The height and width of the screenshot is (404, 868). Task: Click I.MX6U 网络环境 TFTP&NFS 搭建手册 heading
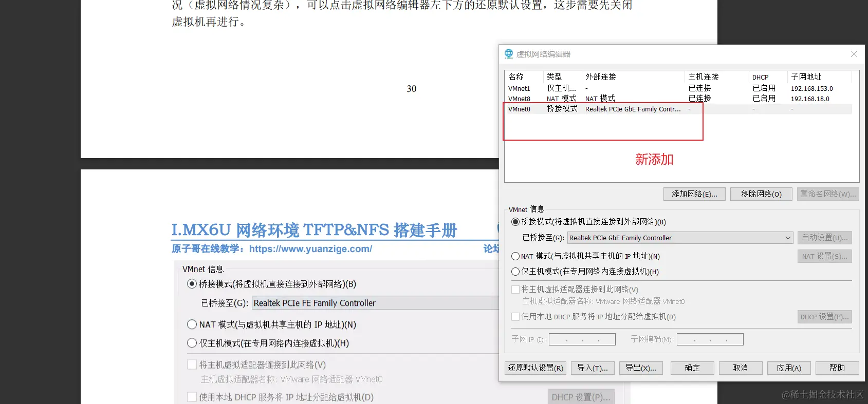(x=314, y=230)
